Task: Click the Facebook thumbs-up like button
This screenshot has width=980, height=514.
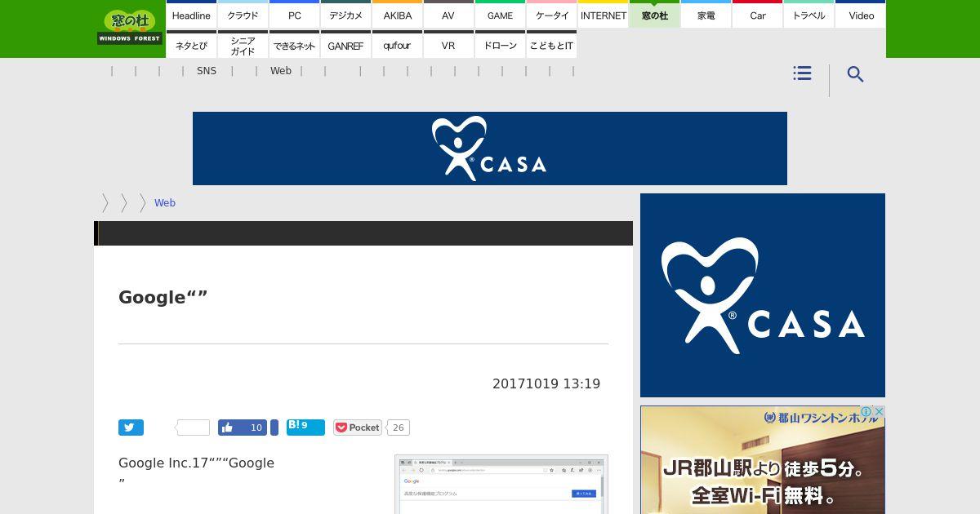Action: click(243, 428)
